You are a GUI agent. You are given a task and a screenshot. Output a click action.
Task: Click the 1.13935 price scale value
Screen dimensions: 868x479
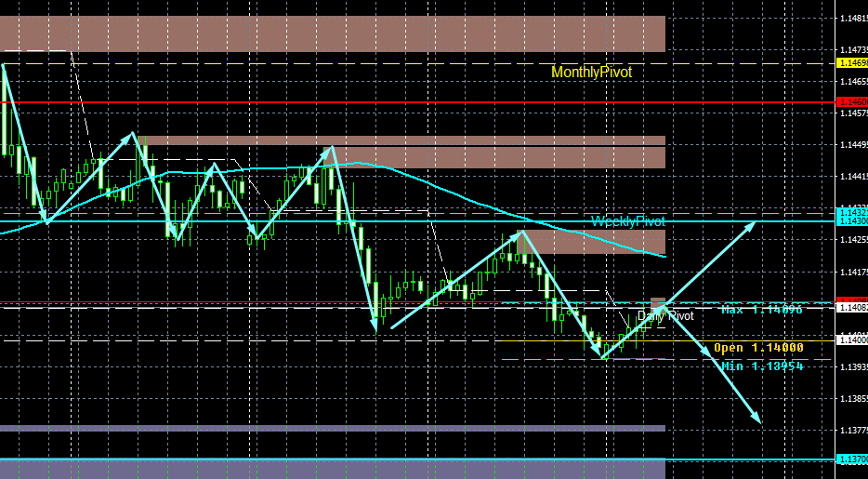[x=853, y=366]
